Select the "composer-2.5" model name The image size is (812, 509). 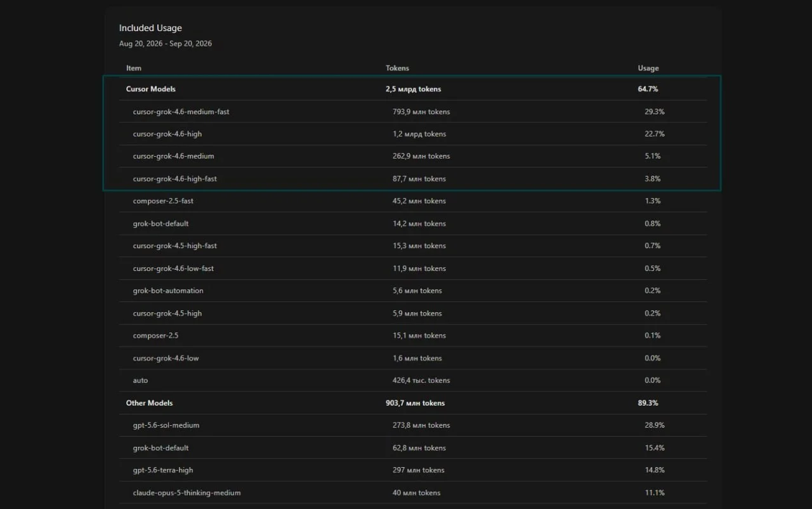tap(156, 336)
